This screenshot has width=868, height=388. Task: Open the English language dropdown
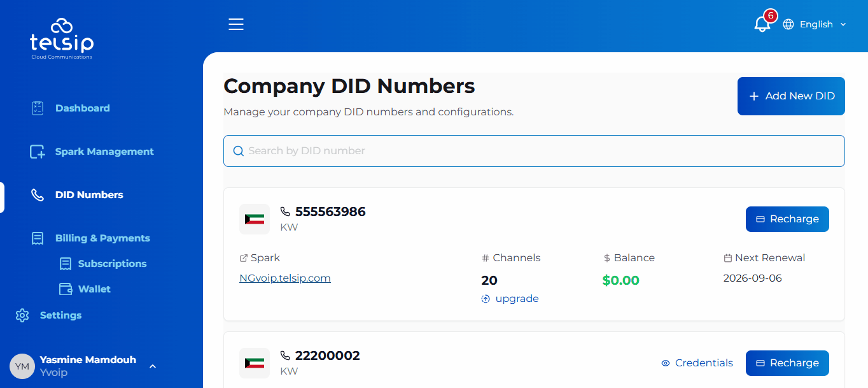815,24
